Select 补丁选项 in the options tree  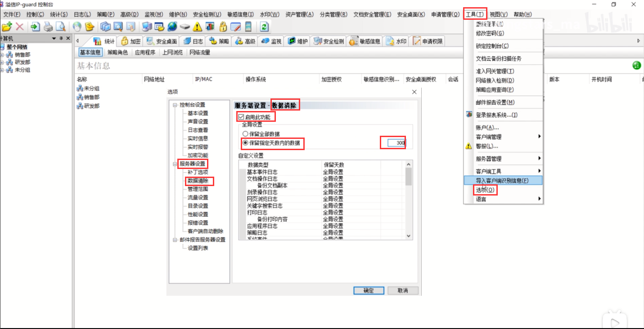click(x=198, y=172)
